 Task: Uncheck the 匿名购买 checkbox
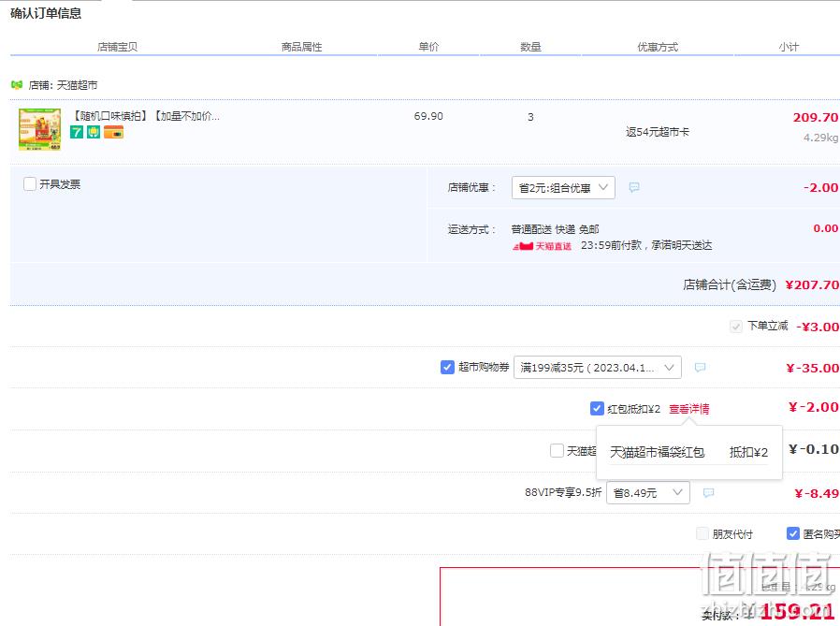point(793,533)
